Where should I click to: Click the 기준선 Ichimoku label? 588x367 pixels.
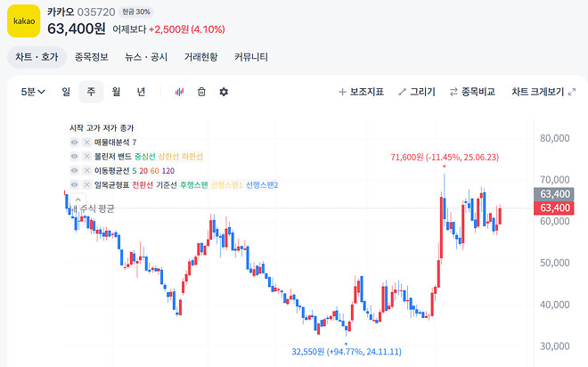(x=167, y=185)
